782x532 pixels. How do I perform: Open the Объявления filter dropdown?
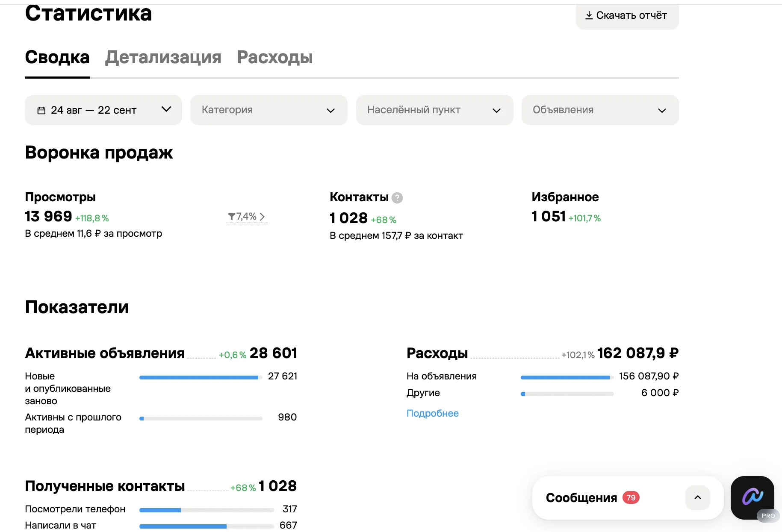point(600,110)
